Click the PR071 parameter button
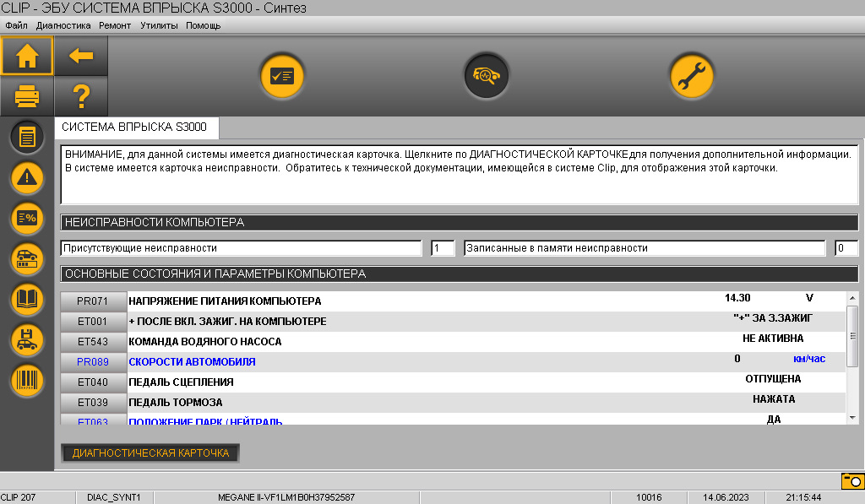 pyautogui.click(x=93, y=301)
